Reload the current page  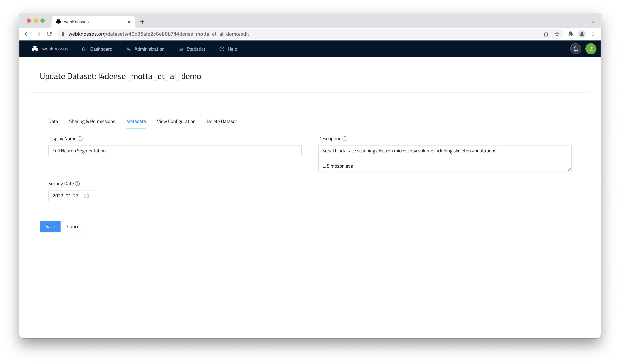pos(49,34)
